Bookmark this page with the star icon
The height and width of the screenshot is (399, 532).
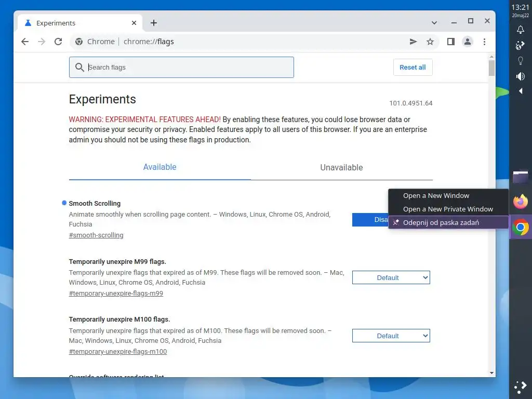pyautogui.click(x=430, y=42)
